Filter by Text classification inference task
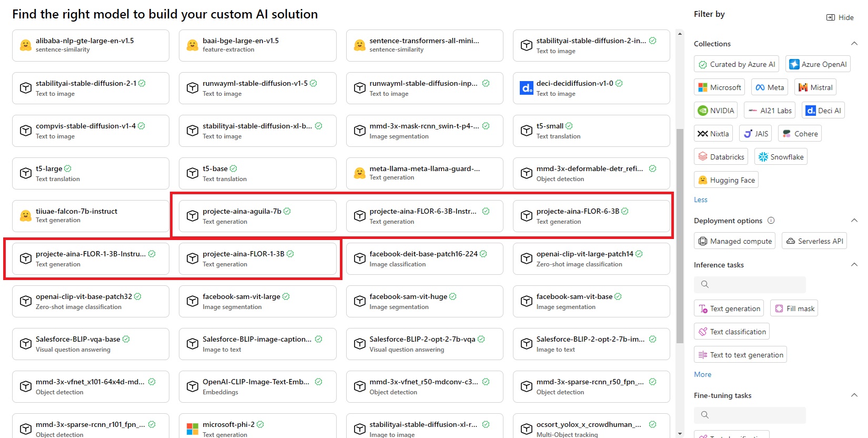Viewport: 868px width, 438px height. tap(732, 332)
